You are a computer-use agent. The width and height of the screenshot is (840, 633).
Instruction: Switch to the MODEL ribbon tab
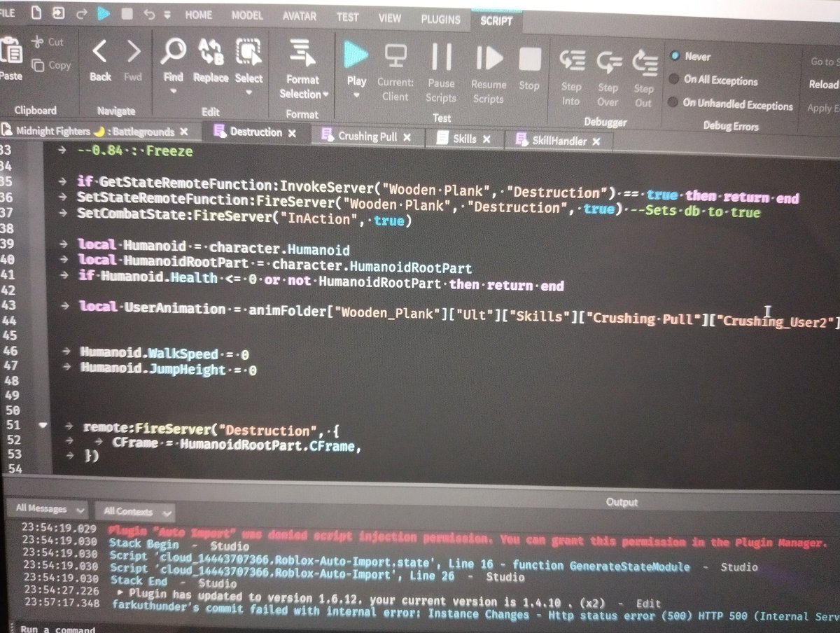tap(247, 15)
